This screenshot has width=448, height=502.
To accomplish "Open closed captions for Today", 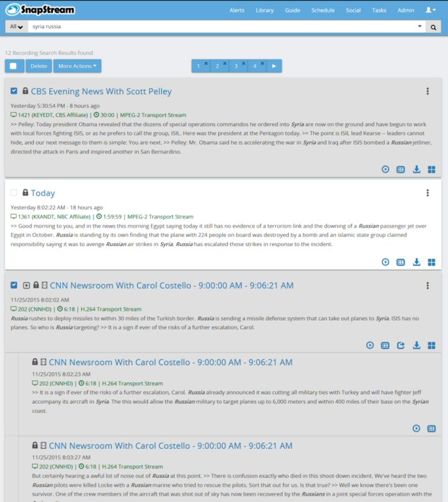I will (x=401, y=262).
